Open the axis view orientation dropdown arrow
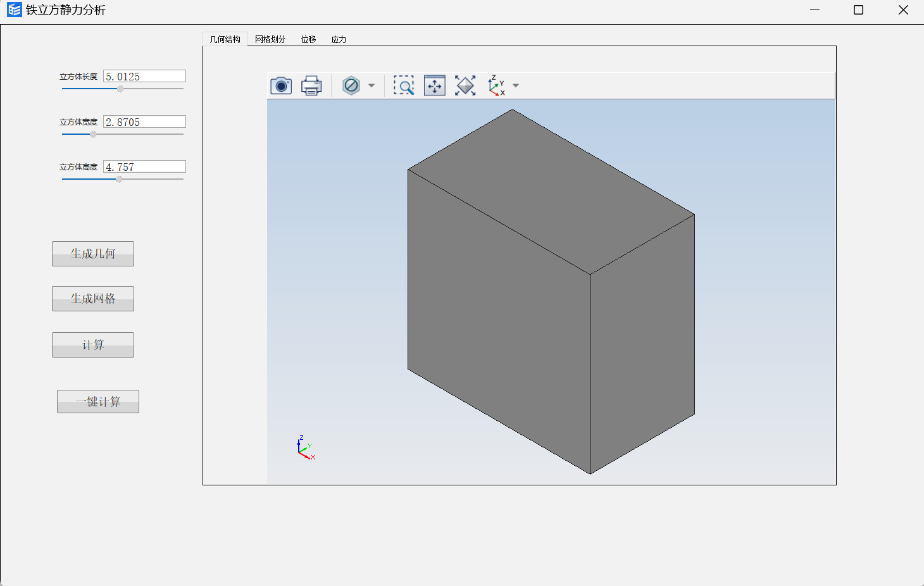Screen dimensions: 924x586 (x=516, y=85)
